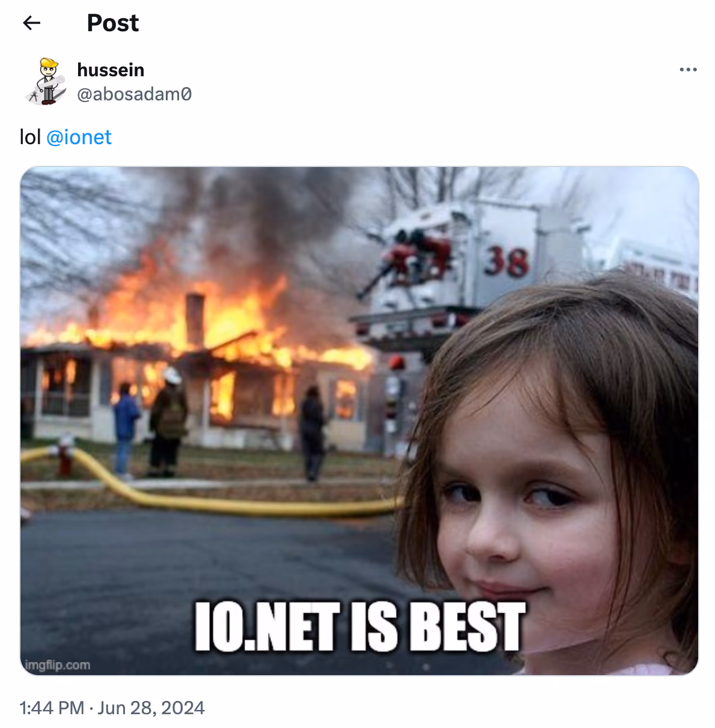The width and height of the screenshot is (715, 728).
Task: Click the Post heading title
Action: coord(112,23)
